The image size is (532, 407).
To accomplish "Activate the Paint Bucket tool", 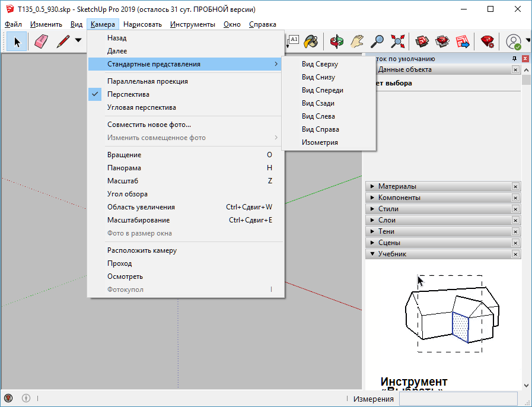I will click(x=311, y=41).
